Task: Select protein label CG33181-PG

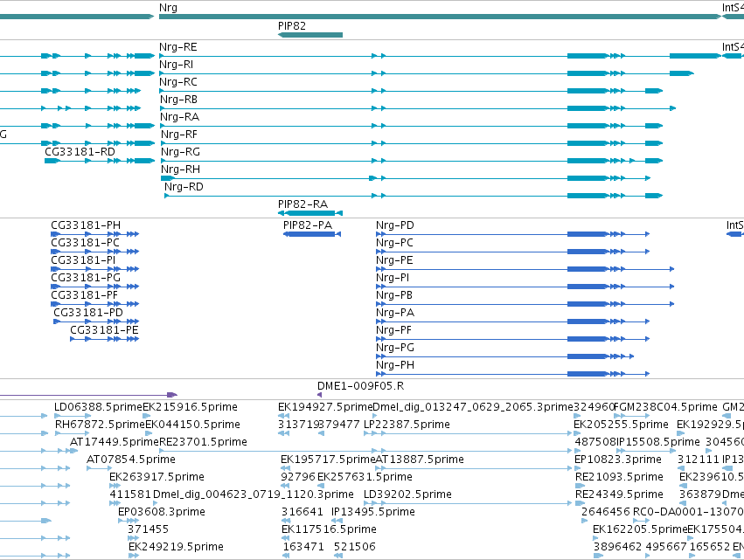Action: point(86,278)
